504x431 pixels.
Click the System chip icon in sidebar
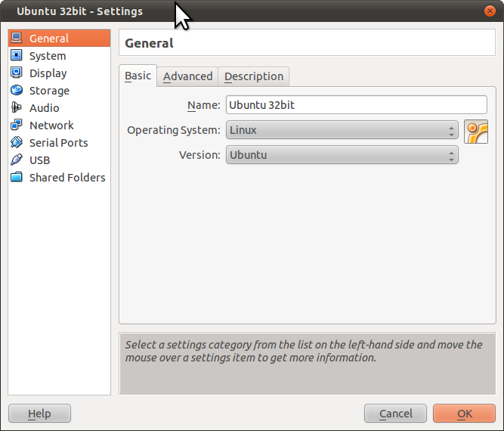point(17,55)
